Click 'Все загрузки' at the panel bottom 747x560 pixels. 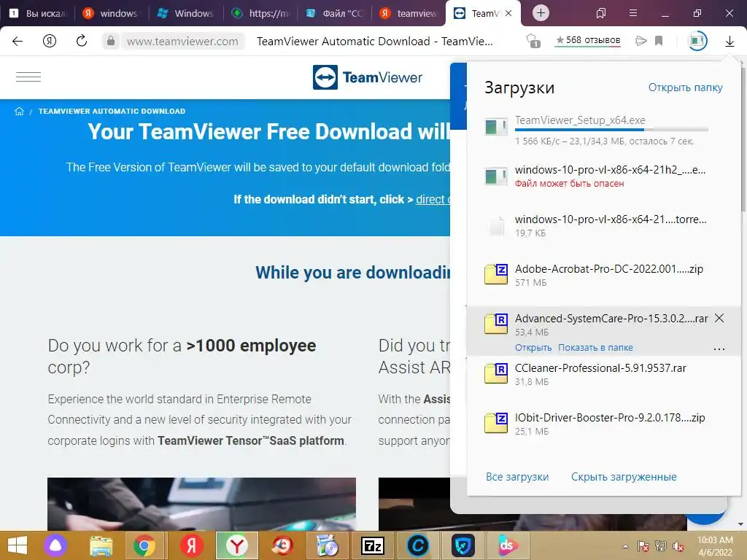(x=517, y=477)
